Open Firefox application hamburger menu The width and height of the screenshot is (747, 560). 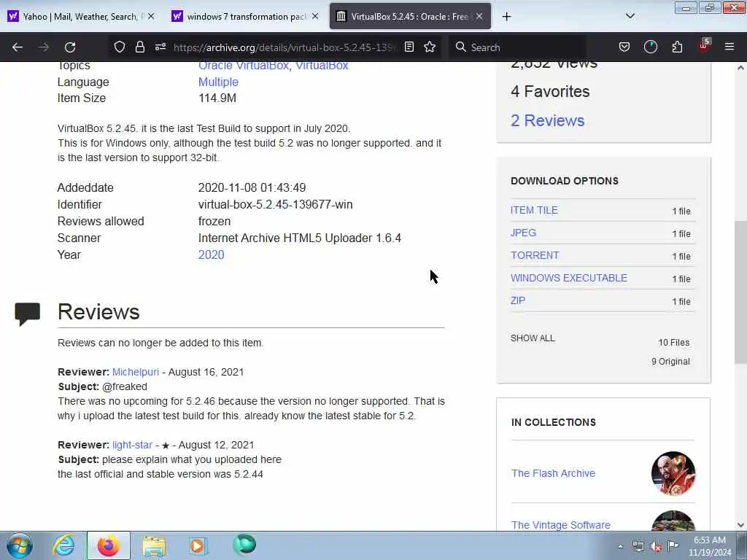pos(729,47)
